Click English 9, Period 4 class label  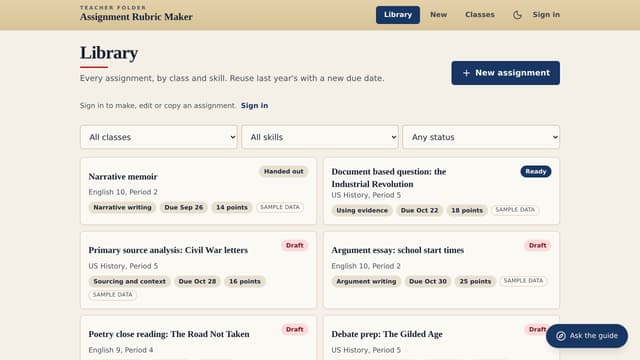coord(121,350)
